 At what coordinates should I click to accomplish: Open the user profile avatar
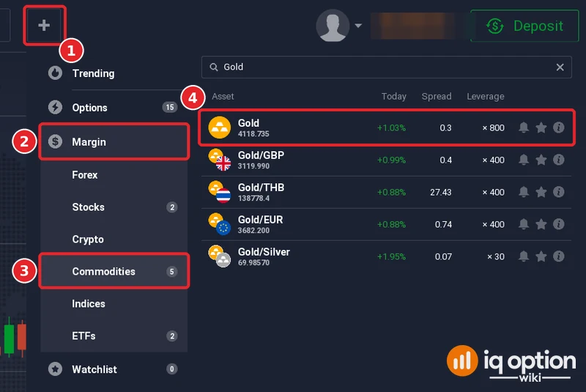pyautogui.click(x=333, y=26)
